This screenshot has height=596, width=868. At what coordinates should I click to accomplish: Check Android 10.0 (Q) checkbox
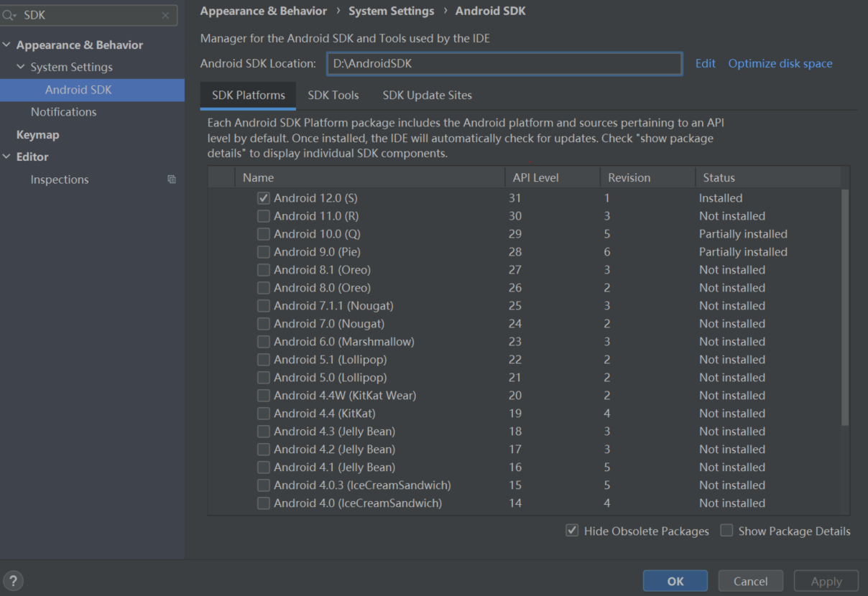pyautogui.click(x=264, y=234)
